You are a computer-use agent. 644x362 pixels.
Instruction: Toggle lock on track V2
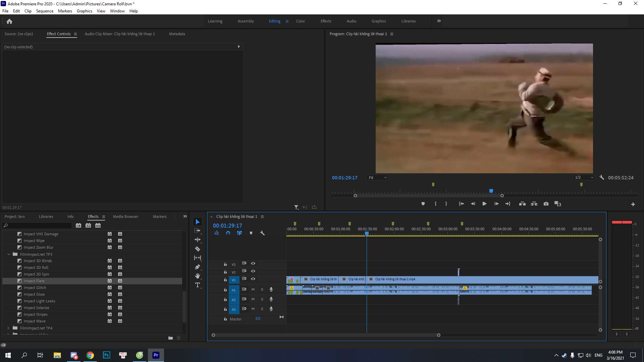pyautogui.click(x=225, y=272)
